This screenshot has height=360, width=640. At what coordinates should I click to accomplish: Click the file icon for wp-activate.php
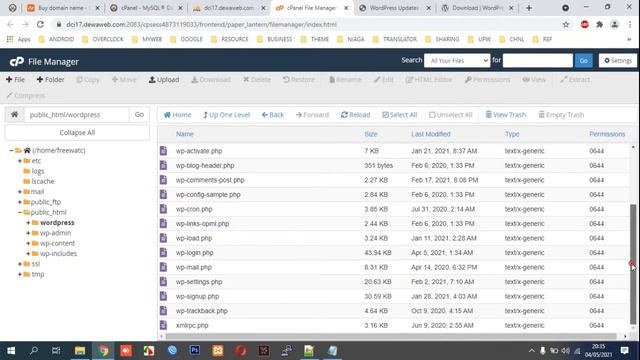(x=163, y=151)
